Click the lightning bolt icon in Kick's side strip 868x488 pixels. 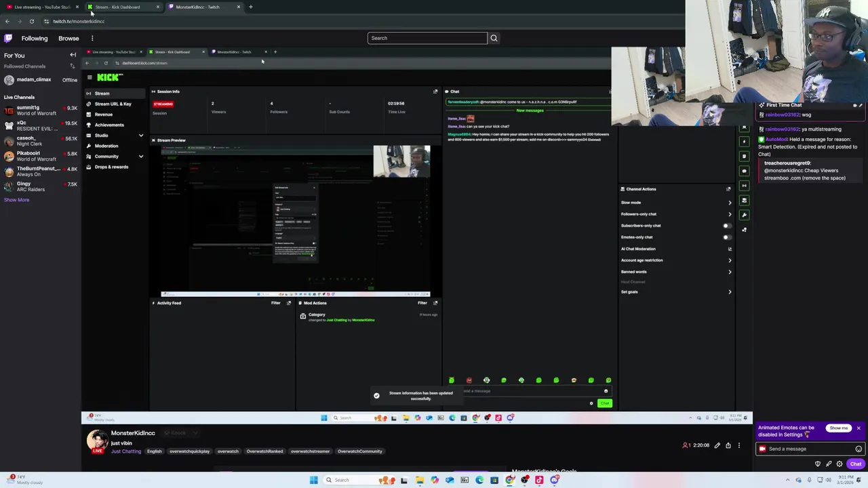pos(744,141)
